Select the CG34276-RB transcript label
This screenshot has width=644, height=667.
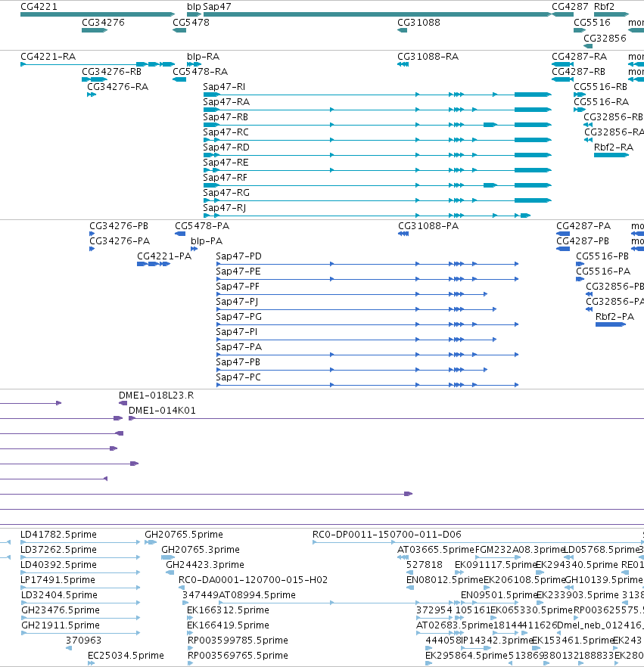[111, 71]
